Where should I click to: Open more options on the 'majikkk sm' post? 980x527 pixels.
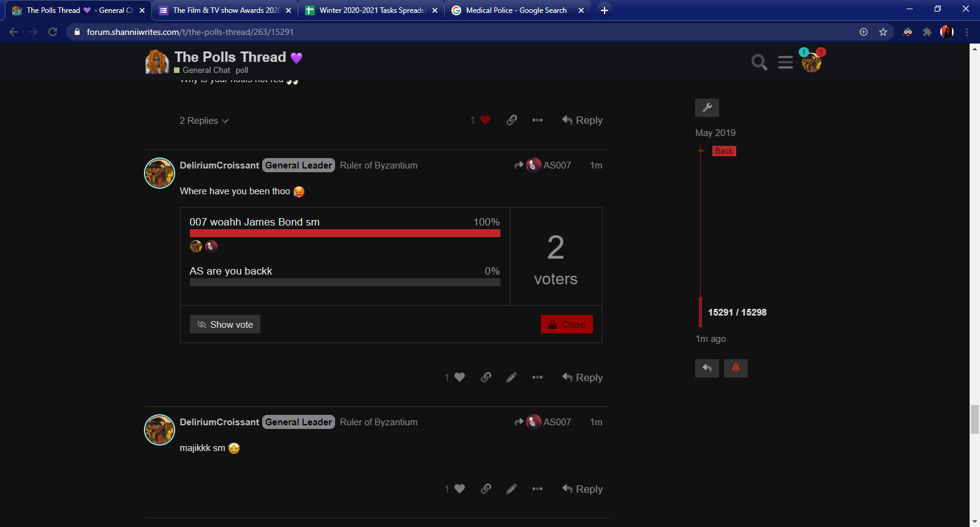click(537, 489)
